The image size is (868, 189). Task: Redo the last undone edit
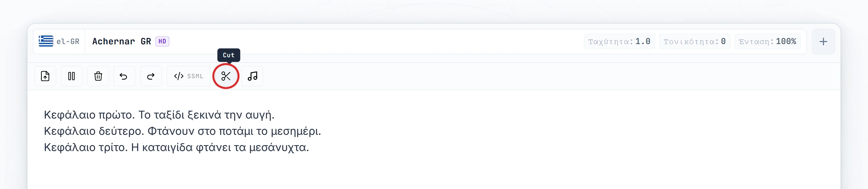151,76
